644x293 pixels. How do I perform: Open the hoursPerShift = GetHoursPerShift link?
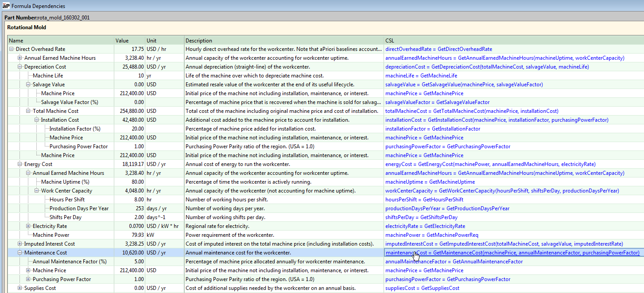(424, 200)
